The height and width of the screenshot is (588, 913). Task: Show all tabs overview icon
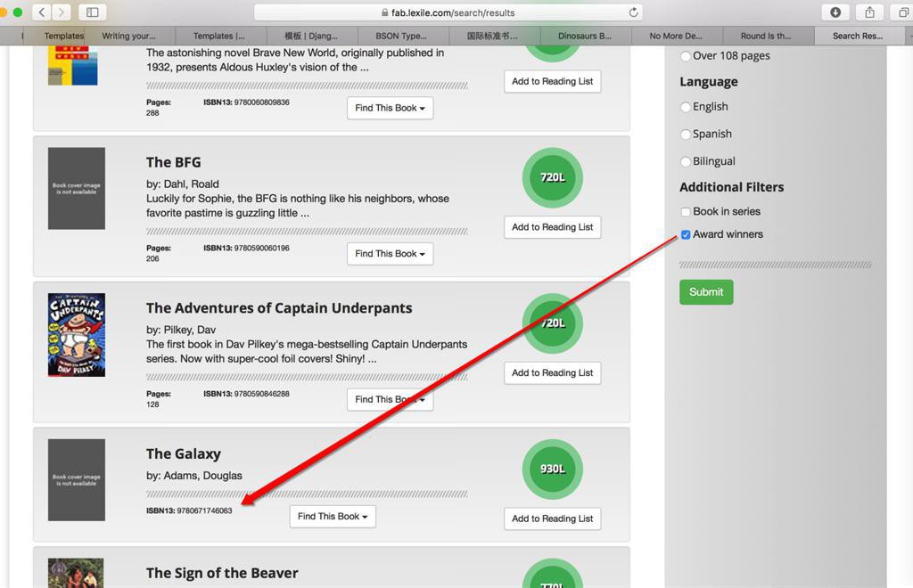click(x=902, y=12)
